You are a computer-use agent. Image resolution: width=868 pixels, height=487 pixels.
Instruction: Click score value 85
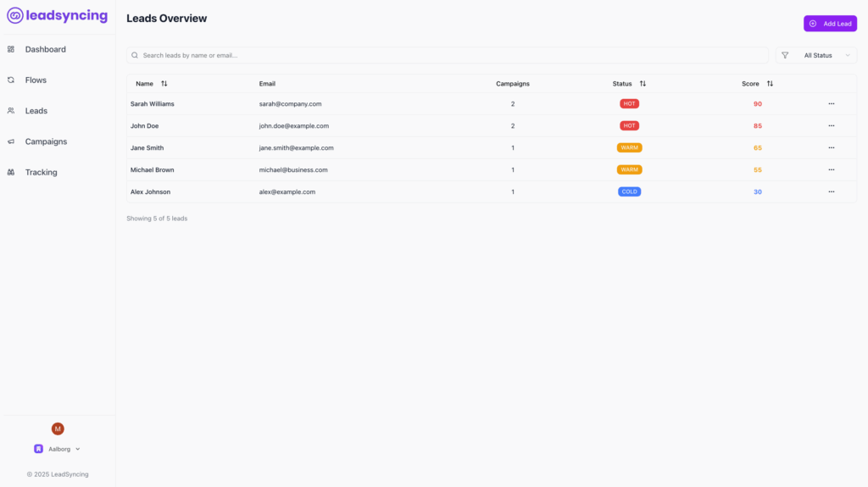tap(757, 125)
